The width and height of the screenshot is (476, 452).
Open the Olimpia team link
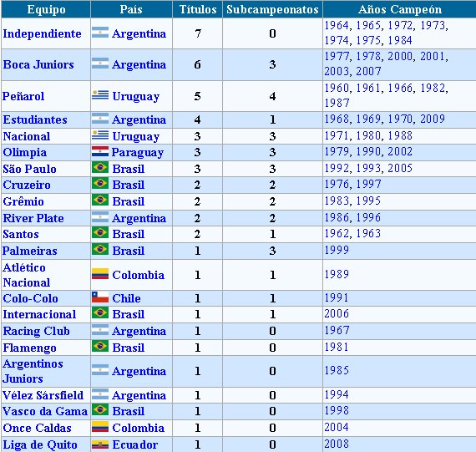click(24, 153)
